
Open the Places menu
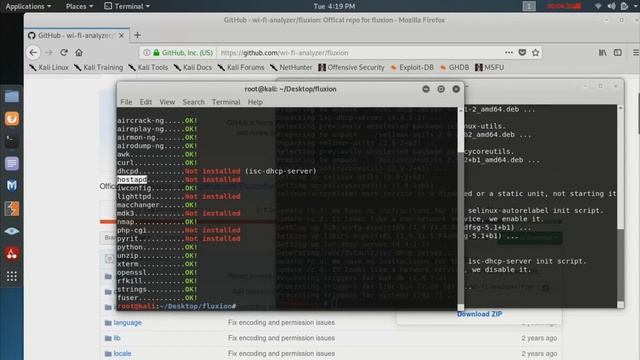pyautogui.click(x=79, y=6)
